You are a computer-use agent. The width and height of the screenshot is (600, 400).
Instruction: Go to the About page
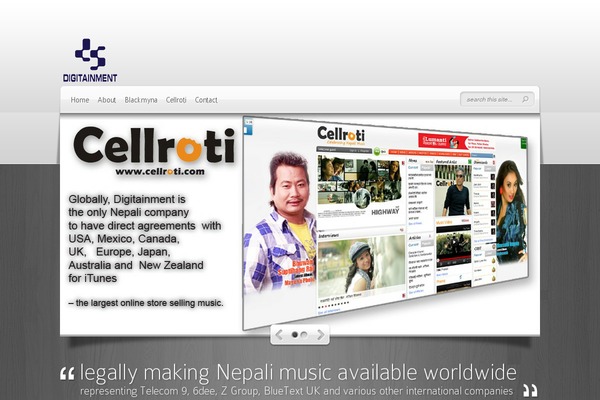tap(106, 100)
